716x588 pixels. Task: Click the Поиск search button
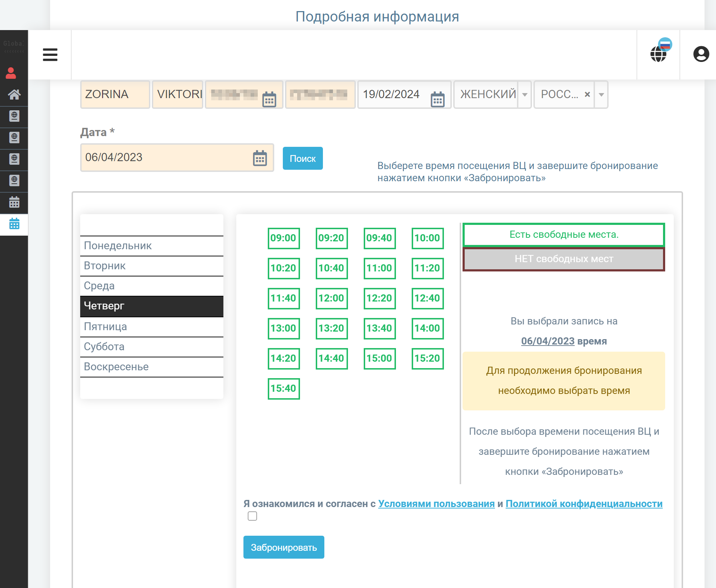[x=303, y=158]
